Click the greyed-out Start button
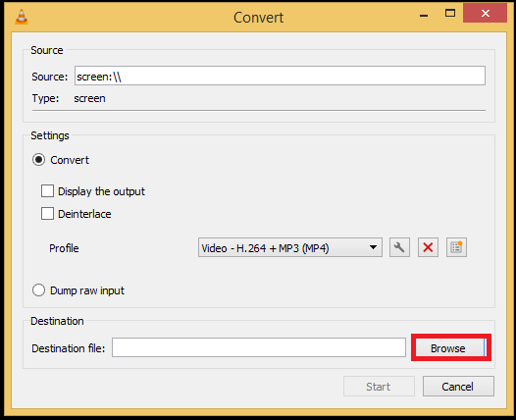Screen dimensions: 516x420 coord(379,387)
